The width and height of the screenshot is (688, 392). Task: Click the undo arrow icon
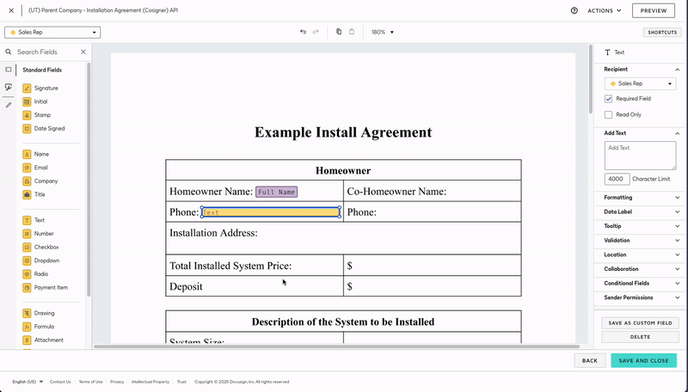click(303, 32)
